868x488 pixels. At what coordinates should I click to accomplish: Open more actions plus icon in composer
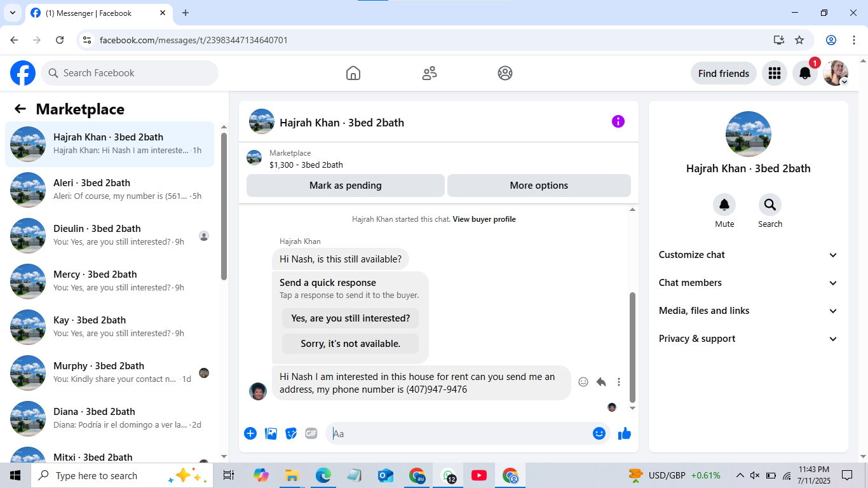pyautogui.click(x=250, y=433)
